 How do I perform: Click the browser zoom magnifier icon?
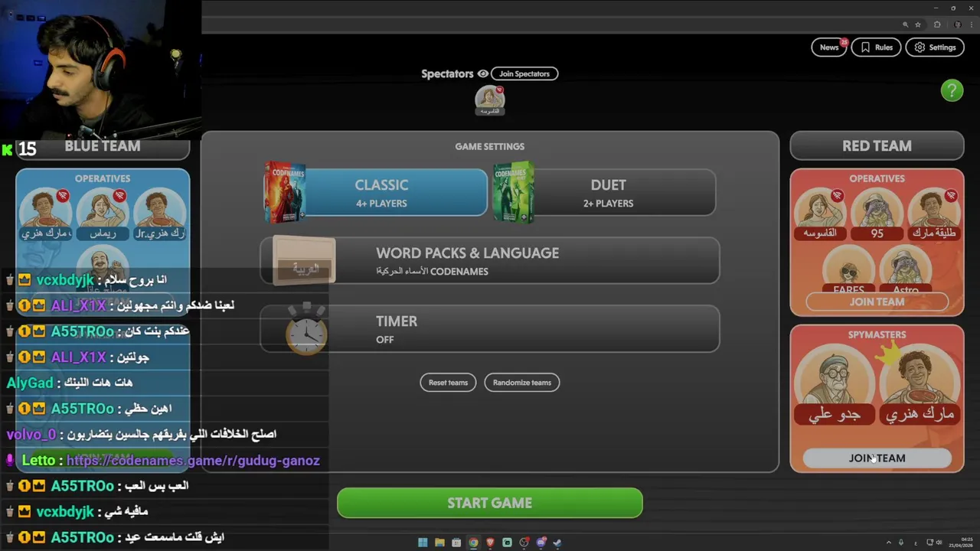point(905,24)
